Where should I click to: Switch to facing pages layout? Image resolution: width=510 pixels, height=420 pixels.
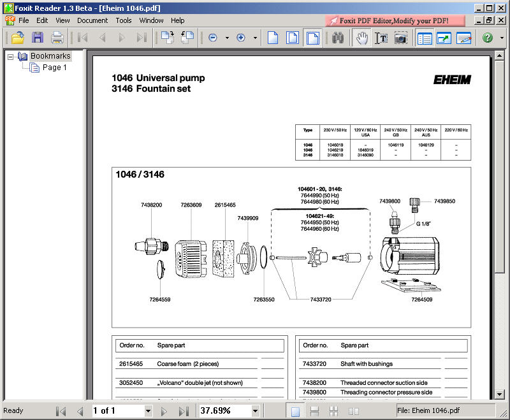(x=354, y=411)
